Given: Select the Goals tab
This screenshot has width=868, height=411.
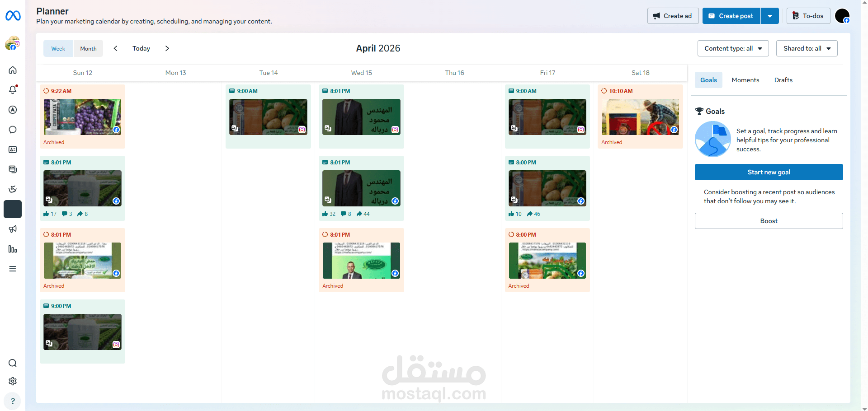Looking at the screenshot, I should [x=708, y=80].
